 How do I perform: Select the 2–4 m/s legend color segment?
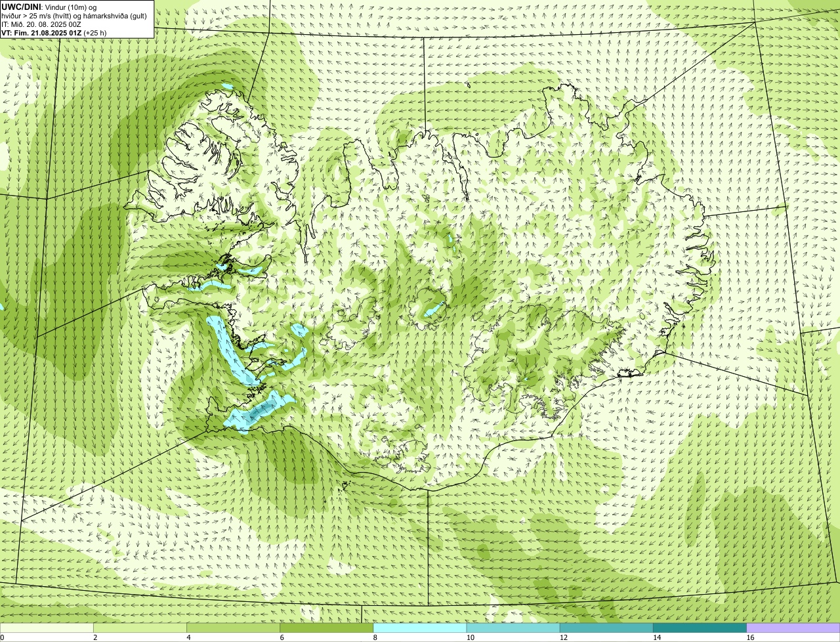coord(140,628)
